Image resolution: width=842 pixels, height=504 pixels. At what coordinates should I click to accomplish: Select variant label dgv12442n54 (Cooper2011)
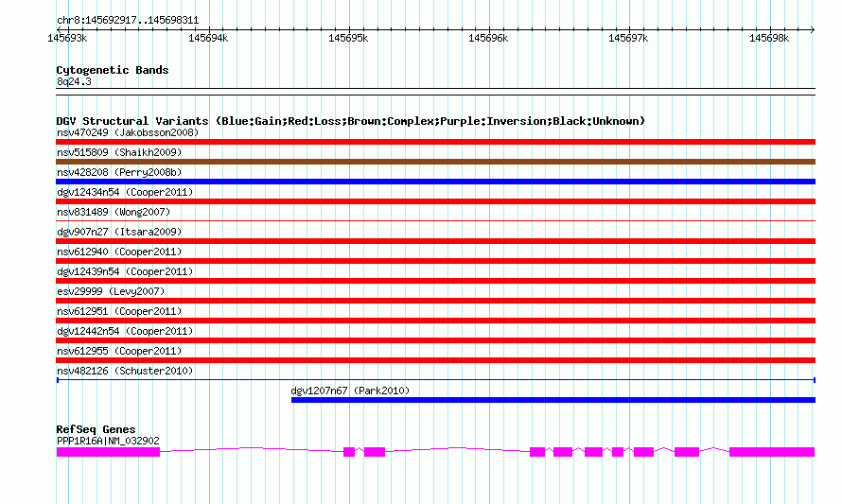tap(125, 331)
